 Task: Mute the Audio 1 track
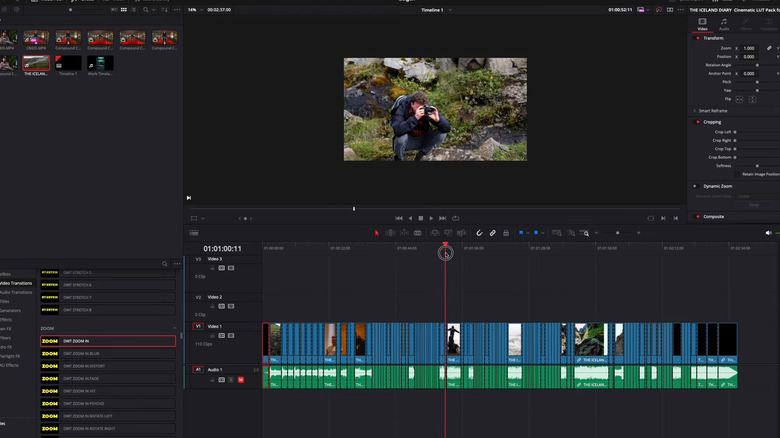[240, 380]
